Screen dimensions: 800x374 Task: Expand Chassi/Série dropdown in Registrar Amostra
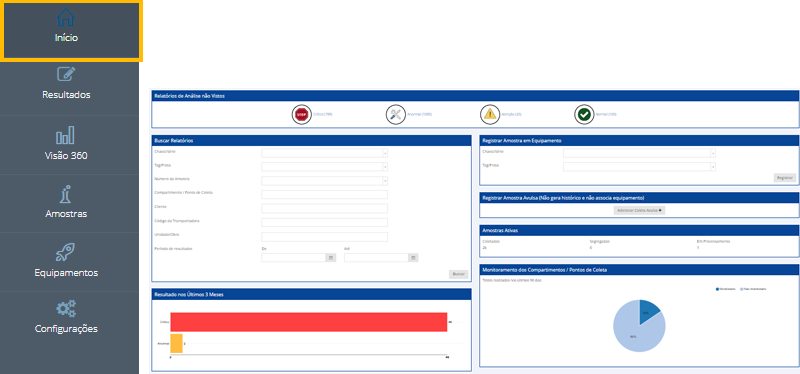click(639, 153)
